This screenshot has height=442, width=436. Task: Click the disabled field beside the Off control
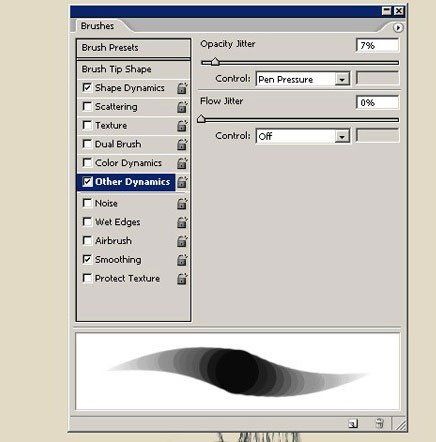pyautogui.click(x=377, y=136)
